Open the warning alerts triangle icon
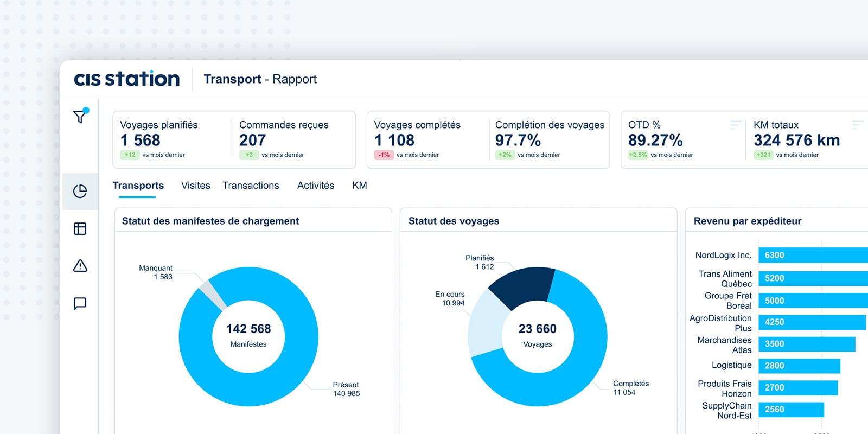 click(x=80, y=266)
